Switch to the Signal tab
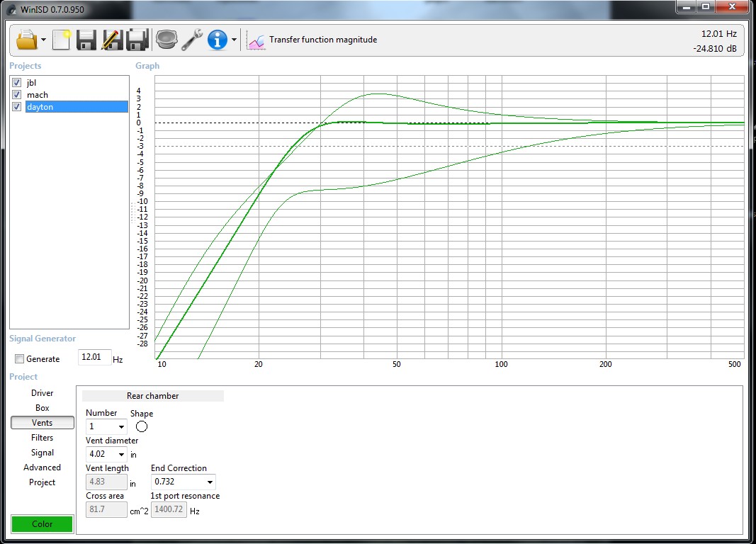Screen dimensions: 756x544 (43, 453)
